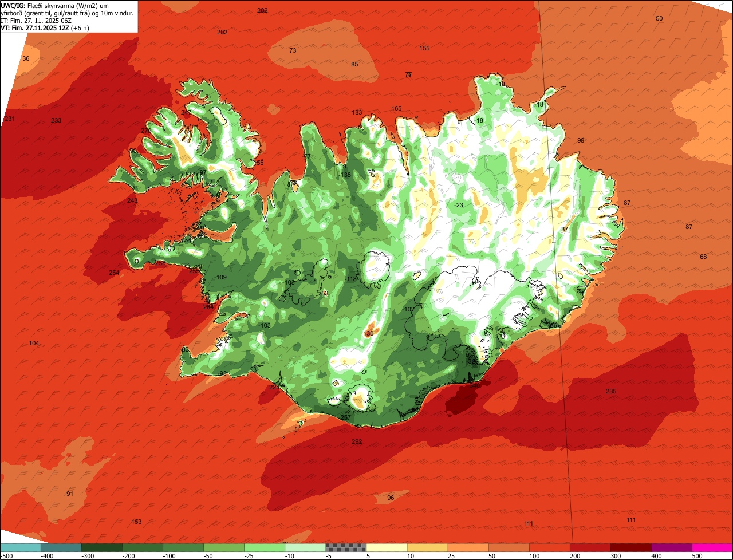Select the purple legend swatch between 400 and 500
The height and width of the screenshot is (560, 733).
[671, 547]
